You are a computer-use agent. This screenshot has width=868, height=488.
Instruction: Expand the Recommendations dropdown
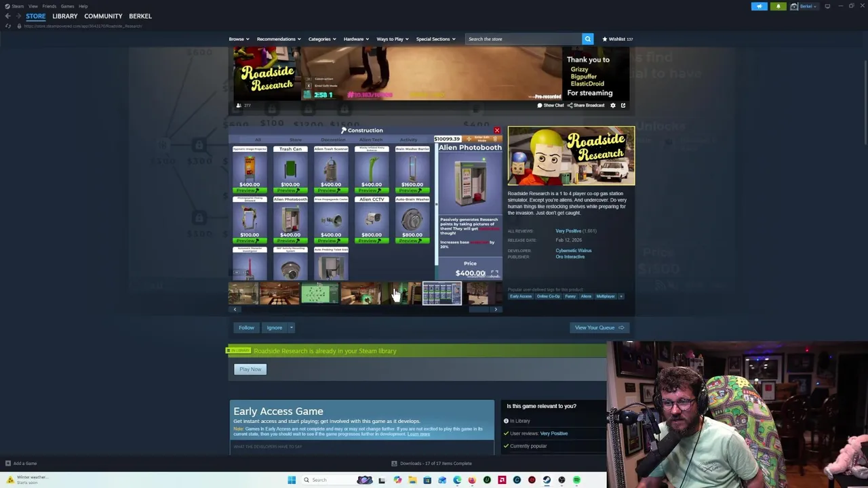(278, 39)
